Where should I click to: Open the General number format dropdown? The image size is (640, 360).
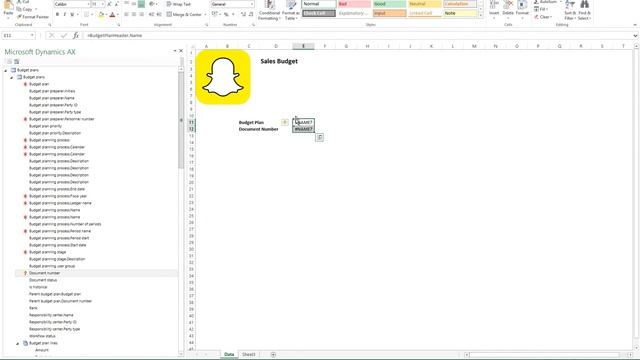click(x=251, y=4)
